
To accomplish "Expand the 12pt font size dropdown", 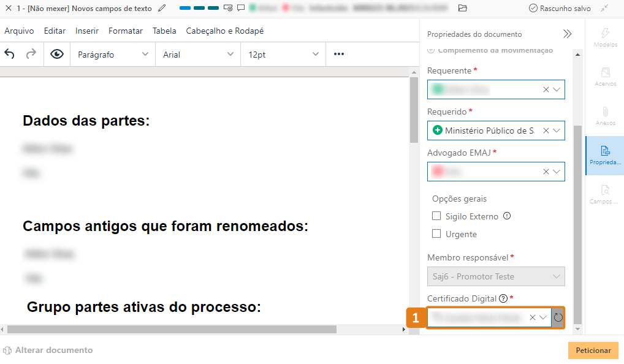I will pyautogui.click(x=283, y=55).
